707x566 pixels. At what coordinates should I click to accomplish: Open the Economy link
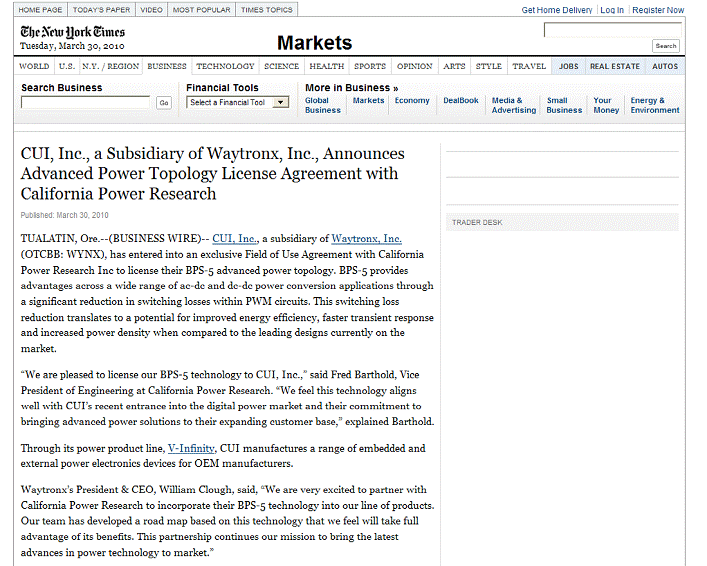pos(412,101)
